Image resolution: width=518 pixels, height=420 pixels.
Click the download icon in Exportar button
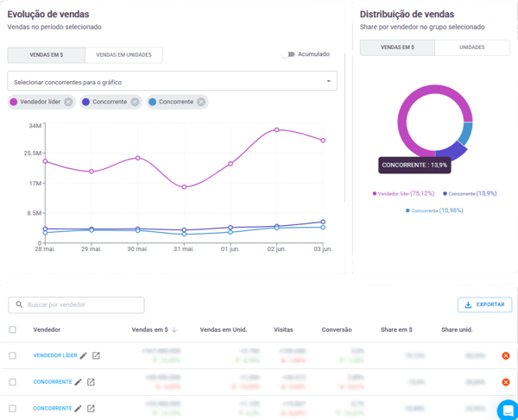pyautogui.click(x=468, y=304)
